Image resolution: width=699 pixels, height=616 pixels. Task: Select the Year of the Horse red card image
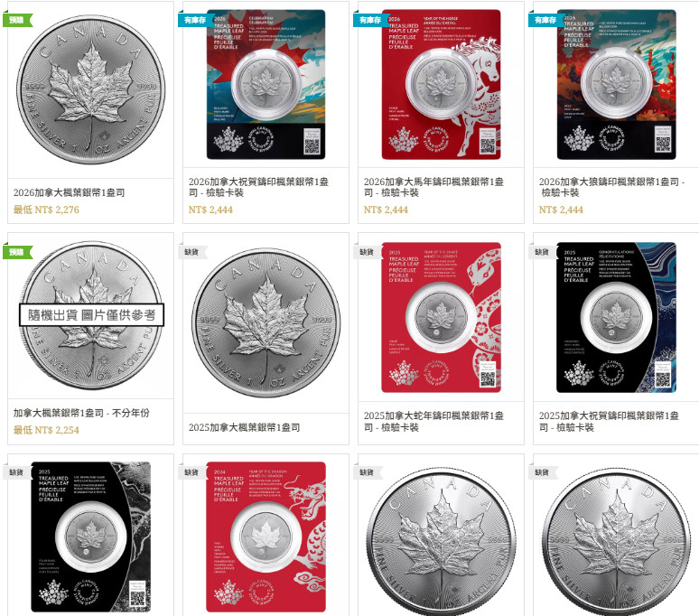(x=441, y=85)
